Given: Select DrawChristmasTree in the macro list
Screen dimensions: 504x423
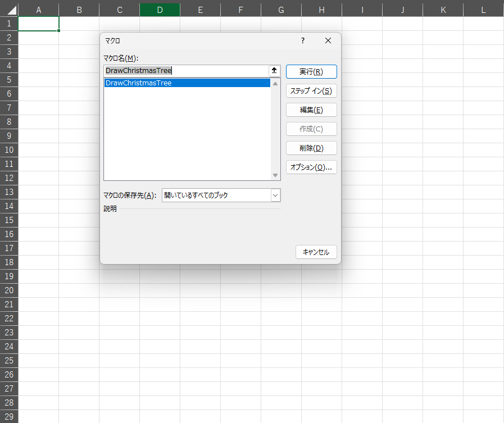Looking at the screenshot, I should coord(139,83).
